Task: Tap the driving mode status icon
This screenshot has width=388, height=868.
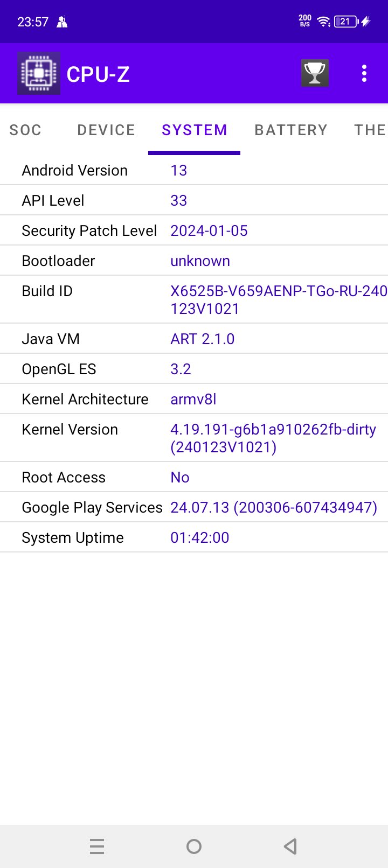Action: coord(62,22)
